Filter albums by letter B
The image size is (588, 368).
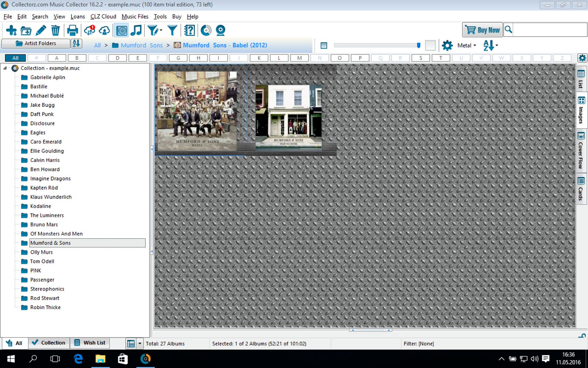point(77,58)
